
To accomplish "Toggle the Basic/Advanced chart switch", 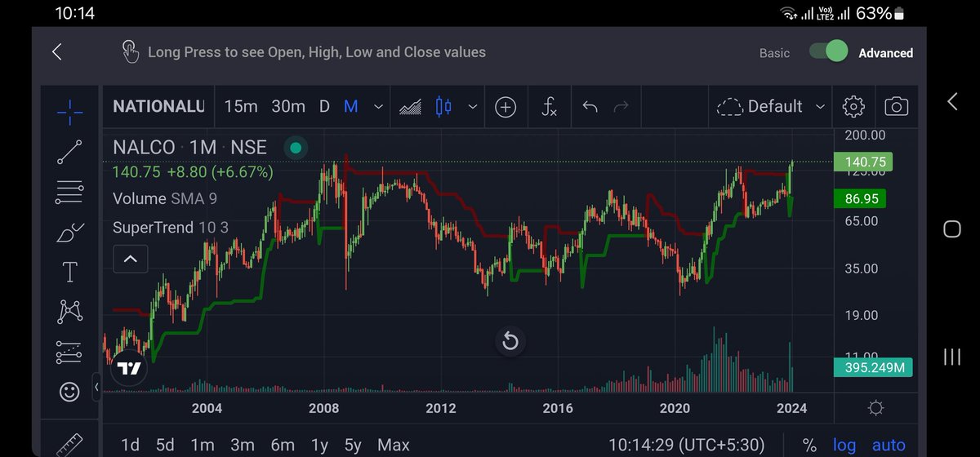I will click(828, 51).
